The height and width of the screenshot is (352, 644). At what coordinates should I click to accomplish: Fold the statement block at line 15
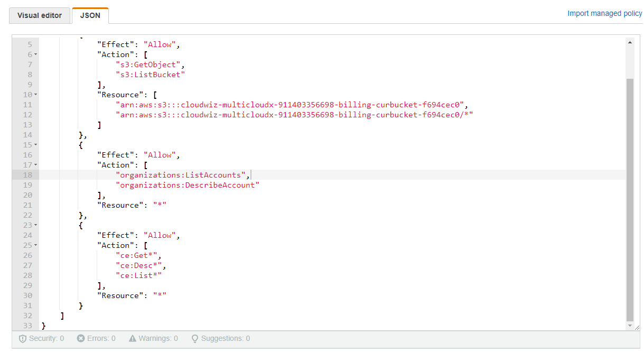[35, 145]
